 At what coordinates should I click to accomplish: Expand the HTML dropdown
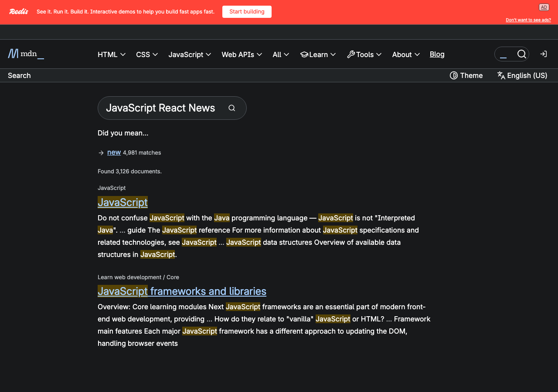click(111, 54)
